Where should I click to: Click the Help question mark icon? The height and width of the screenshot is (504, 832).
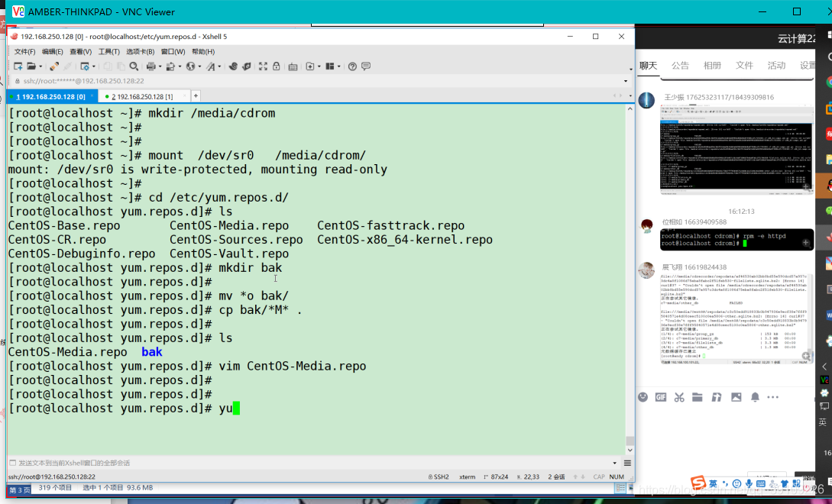coord(352,66)
